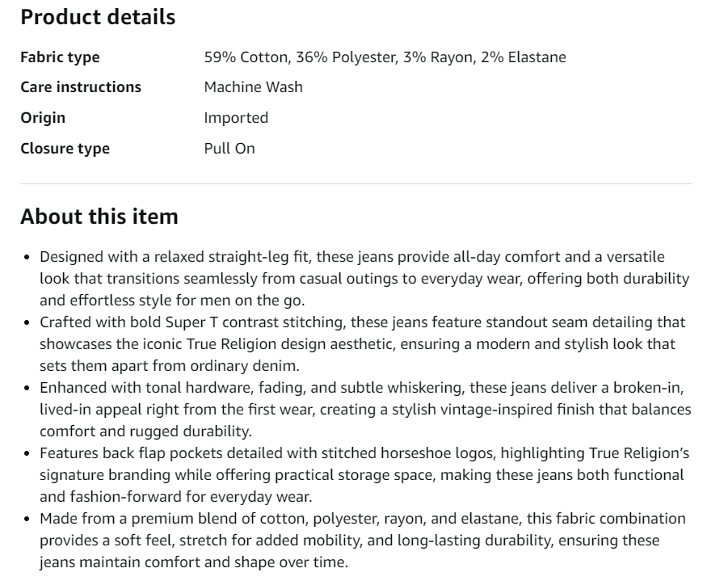Click the Closure type label
728x585 pixels.
(65, 149)
